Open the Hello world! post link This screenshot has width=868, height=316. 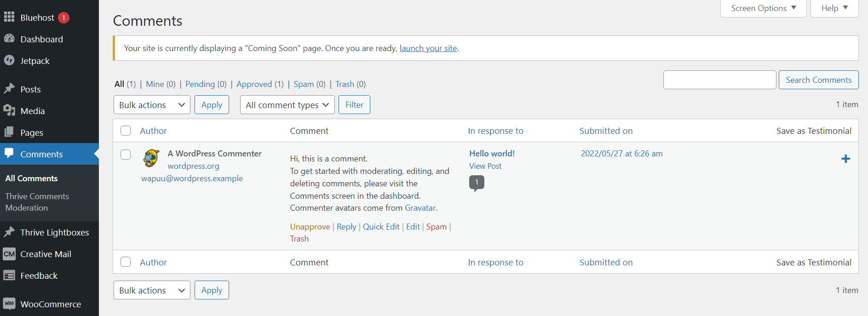coord(492,154)
